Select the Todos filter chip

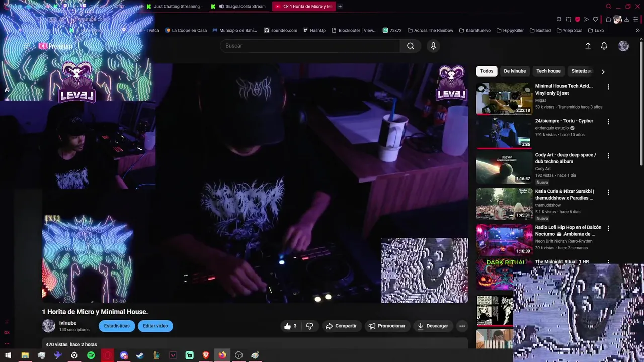487,71
